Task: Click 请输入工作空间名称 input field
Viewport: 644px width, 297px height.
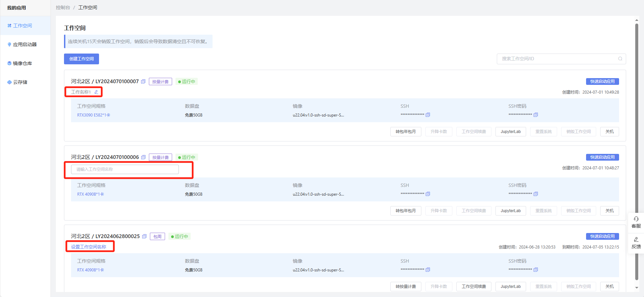Action: pyautogui.click(x=125, y=169)
